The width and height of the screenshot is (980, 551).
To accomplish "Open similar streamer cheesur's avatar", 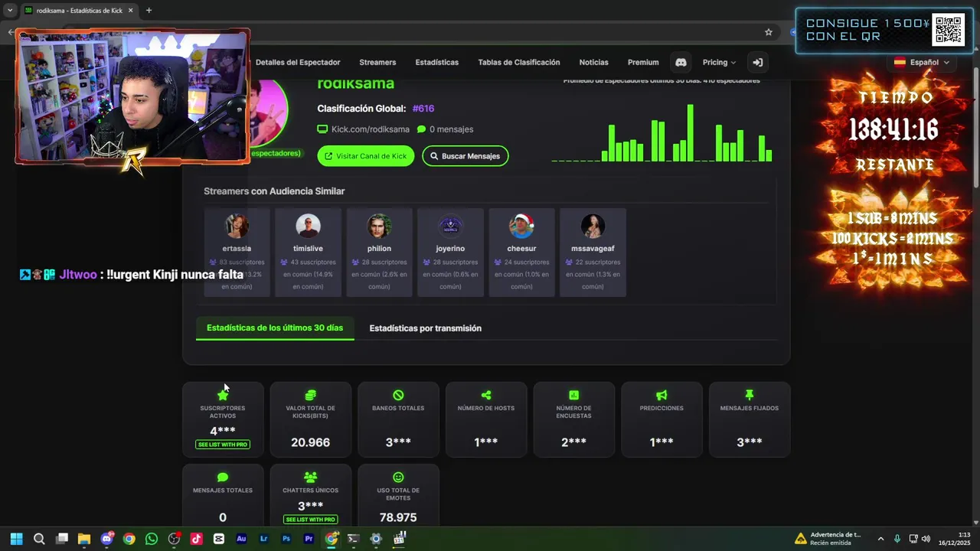I will tap(521, 227).
